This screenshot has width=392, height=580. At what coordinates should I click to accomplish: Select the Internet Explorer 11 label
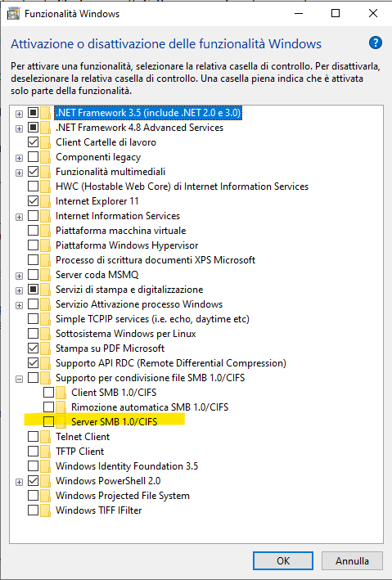pyautogui.click(x=97, y=201)
